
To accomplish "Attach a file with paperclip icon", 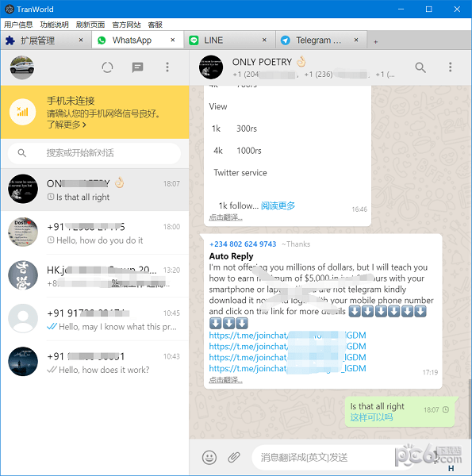I will [234, 457].
